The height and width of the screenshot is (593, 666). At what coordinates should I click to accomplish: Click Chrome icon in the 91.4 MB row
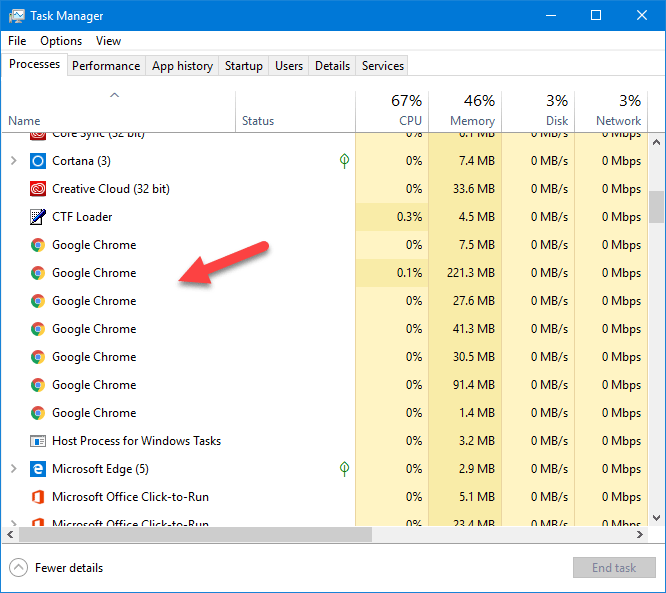[x=38, y=385]
